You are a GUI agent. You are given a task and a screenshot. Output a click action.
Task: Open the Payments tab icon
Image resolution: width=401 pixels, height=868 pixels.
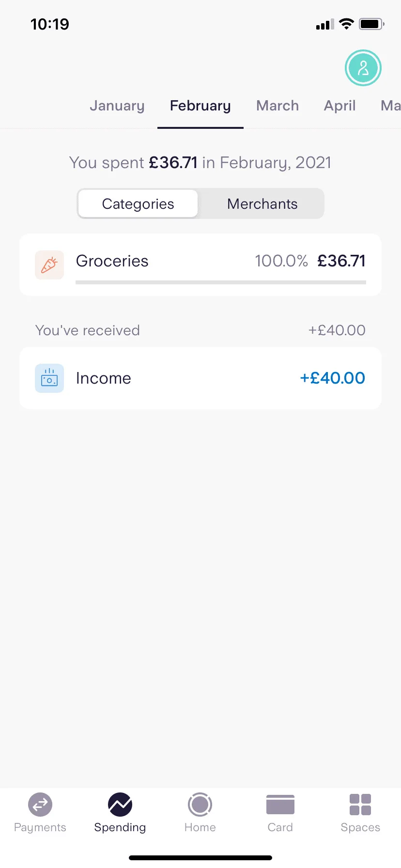[x=40, y=805]
